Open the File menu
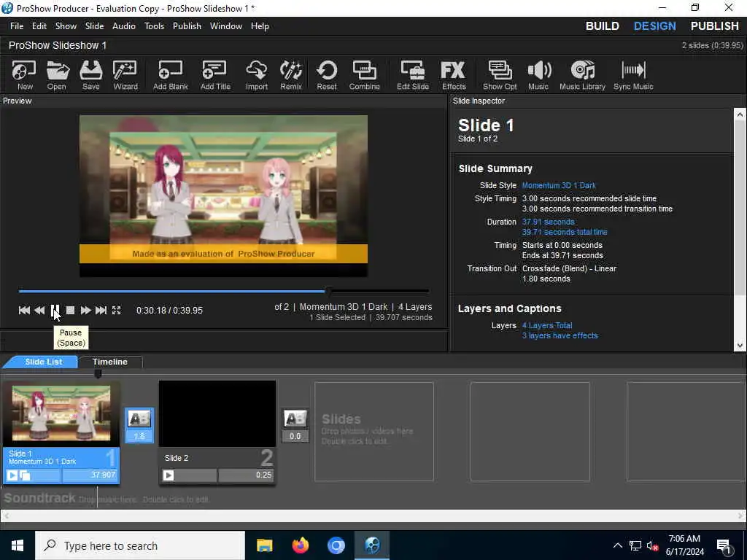This screenshot has width=747, height=560. pyautogui.click(x=17, y=26)
